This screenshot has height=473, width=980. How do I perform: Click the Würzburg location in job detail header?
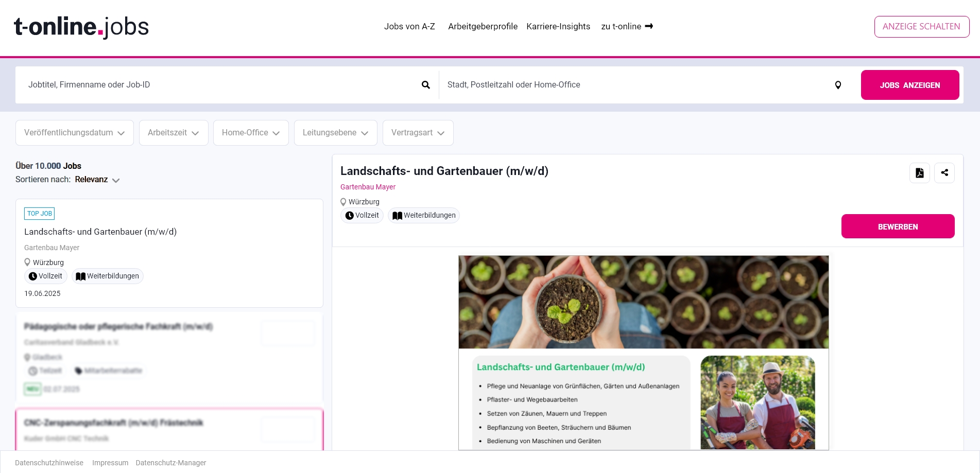360,202
